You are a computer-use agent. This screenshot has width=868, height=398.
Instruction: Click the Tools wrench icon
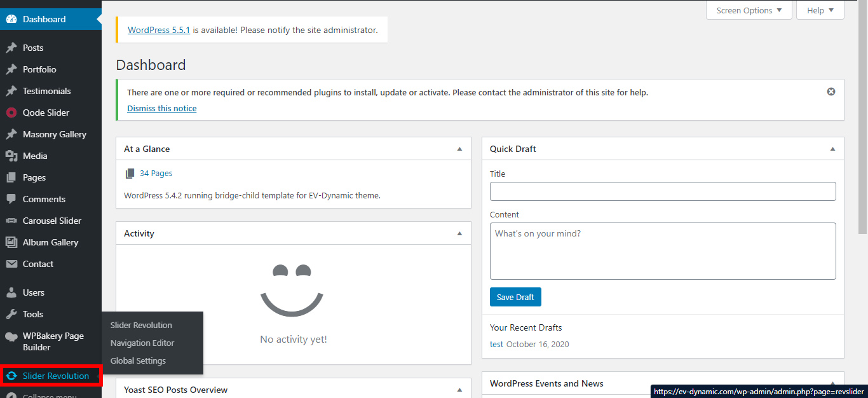pos(11,314)
